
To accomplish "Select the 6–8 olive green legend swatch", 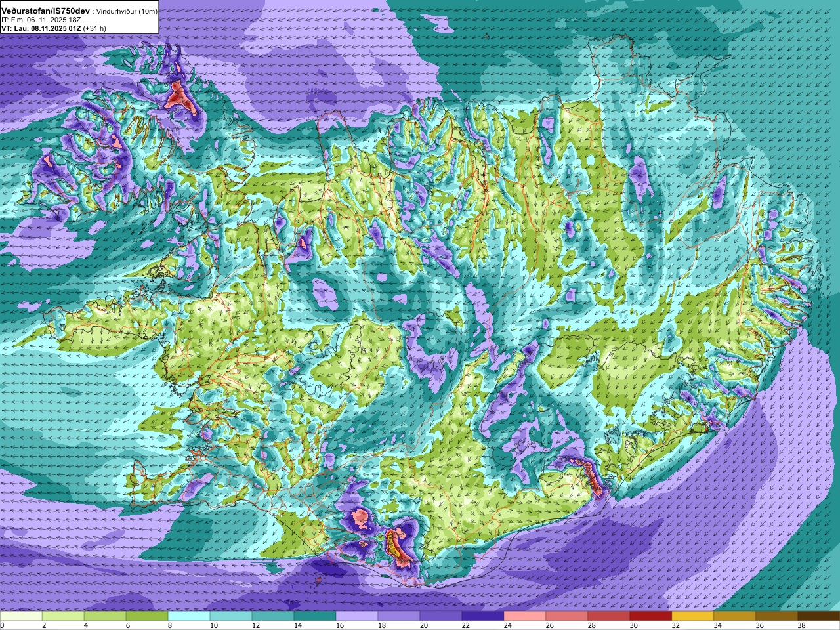I will click(147, 616).
